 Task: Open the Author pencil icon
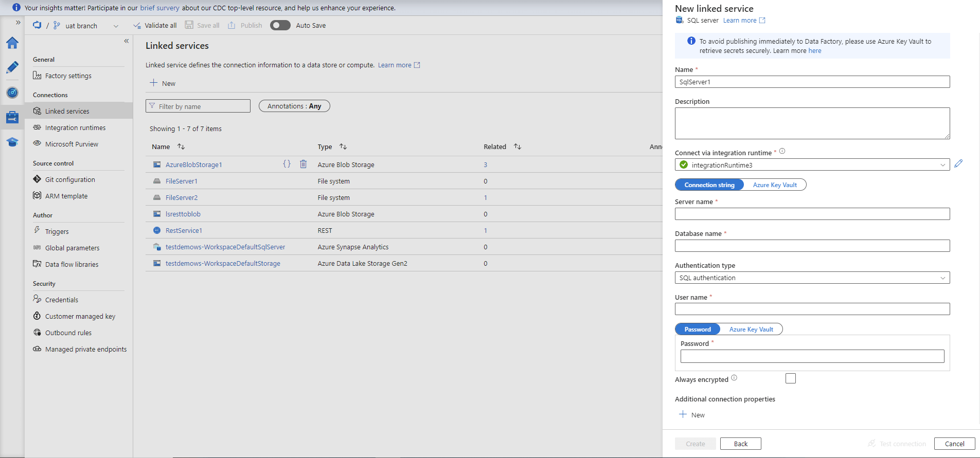coord(12,67)
